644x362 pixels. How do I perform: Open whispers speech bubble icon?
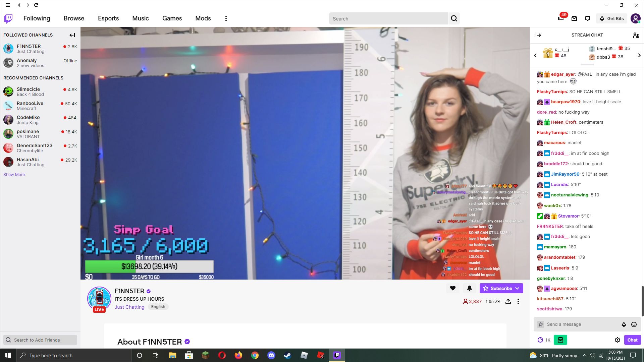click(x=587, y=18)
